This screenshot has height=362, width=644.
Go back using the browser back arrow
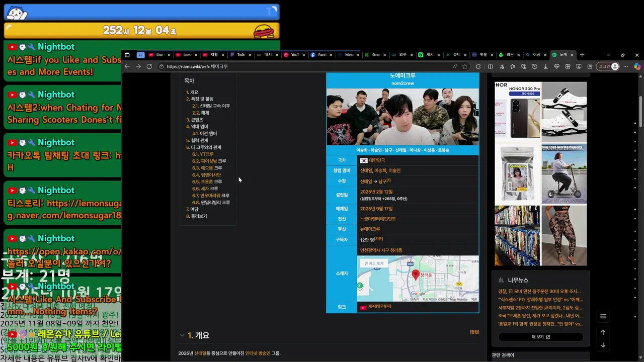tap(127, 66)
